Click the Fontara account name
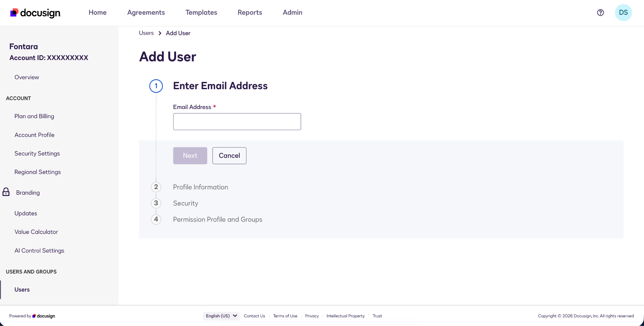644x326 pixels. 24,46
